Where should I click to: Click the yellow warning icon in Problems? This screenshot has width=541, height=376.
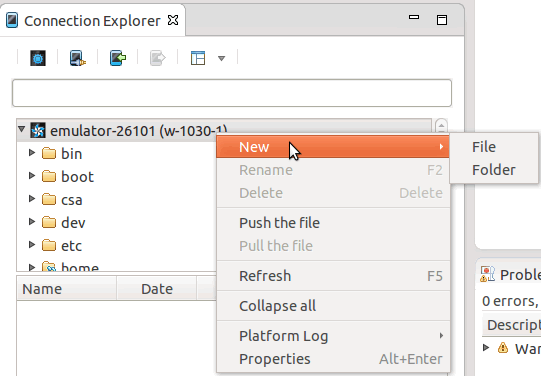point(503,348)
